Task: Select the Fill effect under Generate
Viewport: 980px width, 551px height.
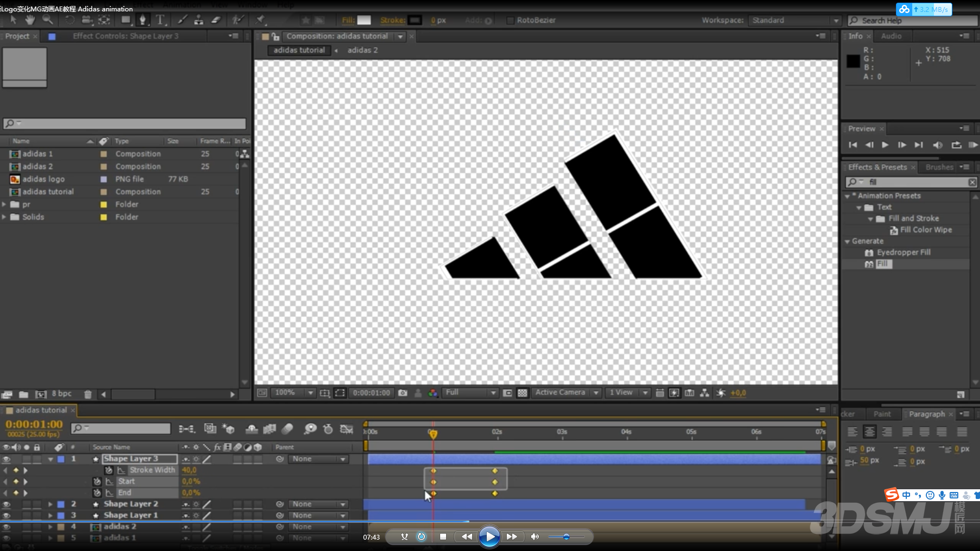Action: (883, 264)
